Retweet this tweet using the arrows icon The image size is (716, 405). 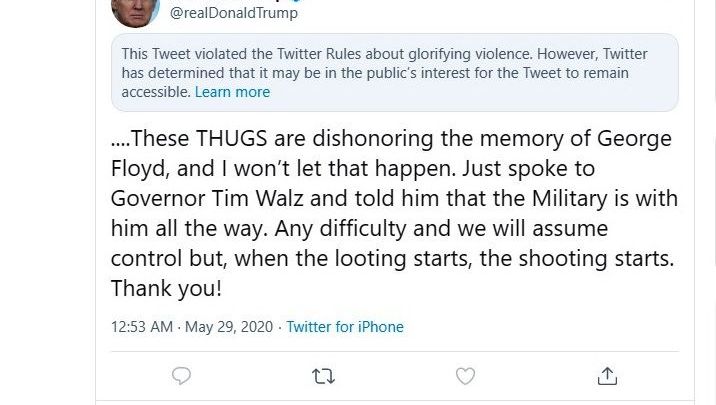click(x=323, y=376)
